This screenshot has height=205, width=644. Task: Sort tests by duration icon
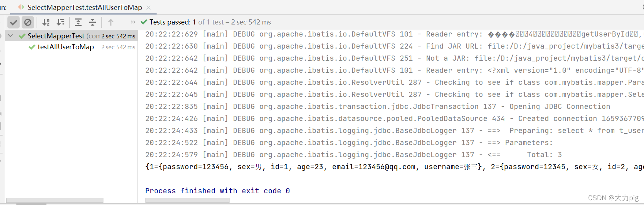pyautogui.click(x=61, y=22)
